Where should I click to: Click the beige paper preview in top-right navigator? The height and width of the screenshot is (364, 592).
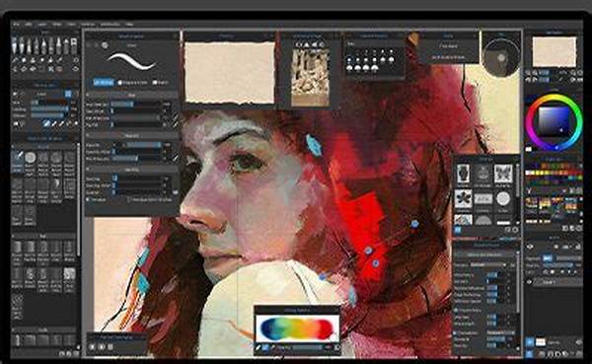pyautogui.click(x=555, y=51)
